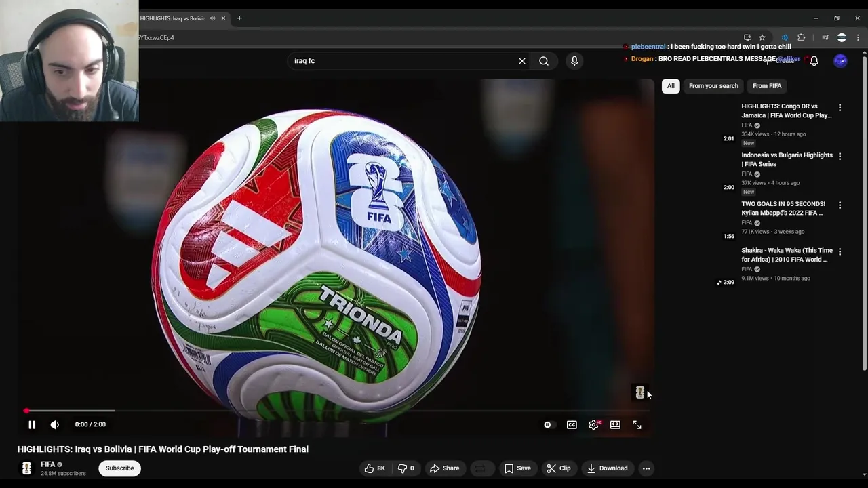Seek using the red video progress bar
The width and height of the screenshot is (868, 488).
click(337, 411)
